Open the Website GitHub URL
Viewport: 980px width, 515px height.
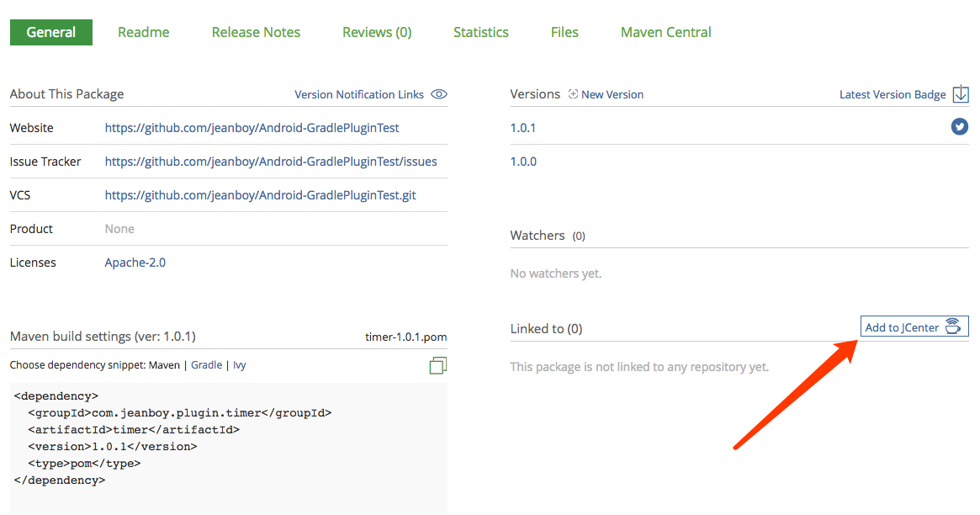tap(252, 128)
